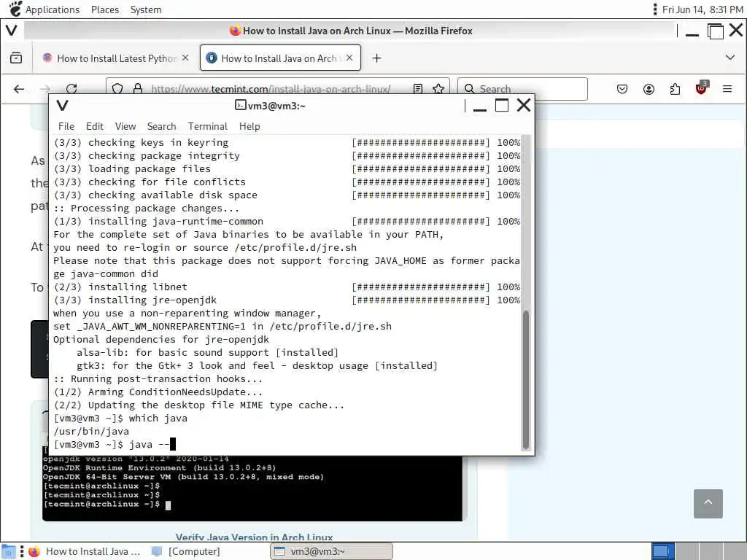Click the /usr/bin/java output line
This screenshot has height=560, width=747.
tap(91, 432)
